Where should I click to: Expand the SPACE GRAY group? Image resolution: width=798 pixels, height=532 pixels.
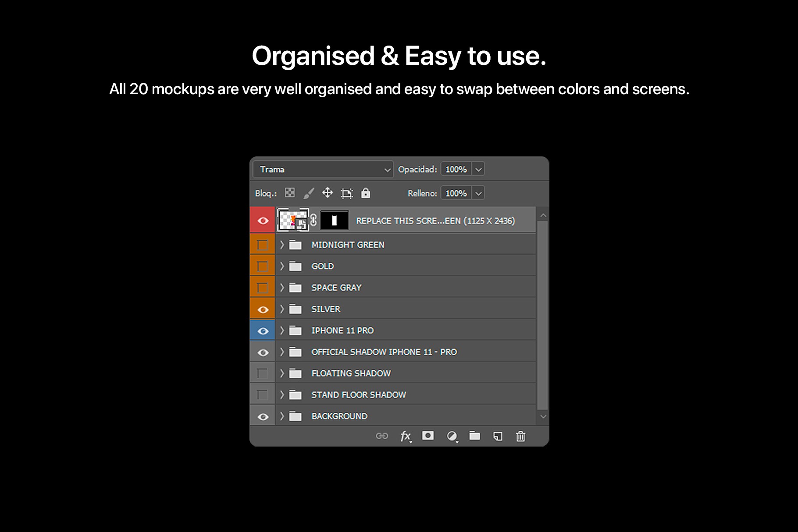(x=282, y=287)
